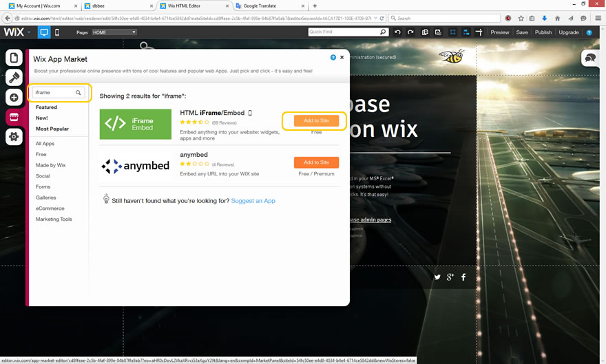
Task: Select the Galleries category
Action: pos(46,197)
